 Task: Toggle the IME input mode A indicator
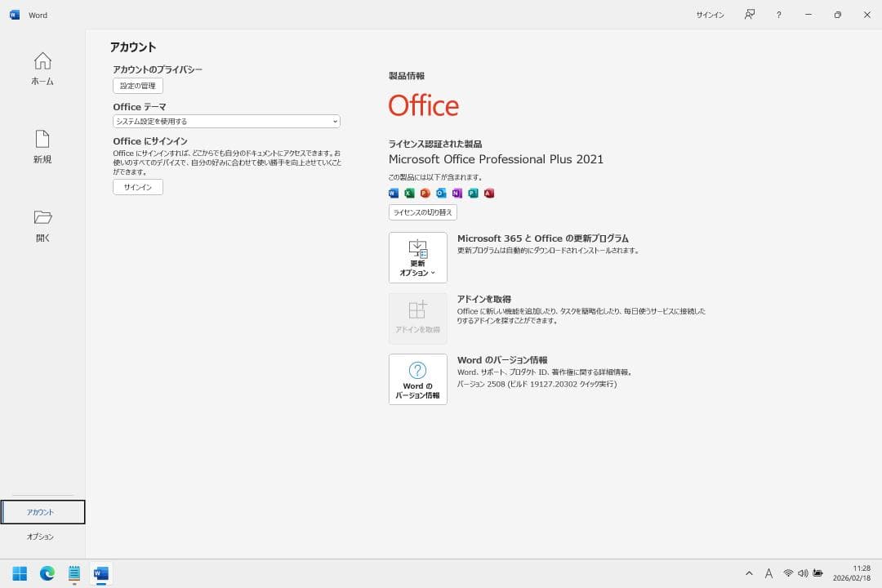pyautogui.click(x=768, y=573)
